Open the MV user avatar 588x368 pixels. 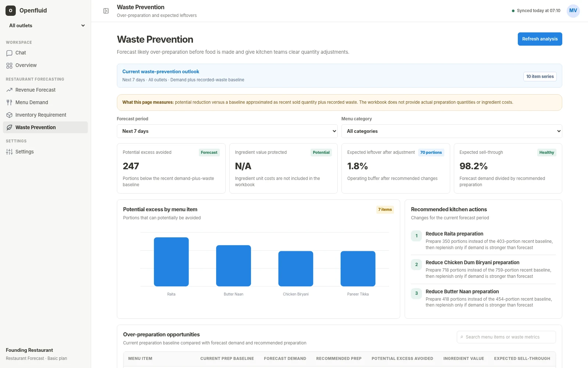[x=573, y=11]
